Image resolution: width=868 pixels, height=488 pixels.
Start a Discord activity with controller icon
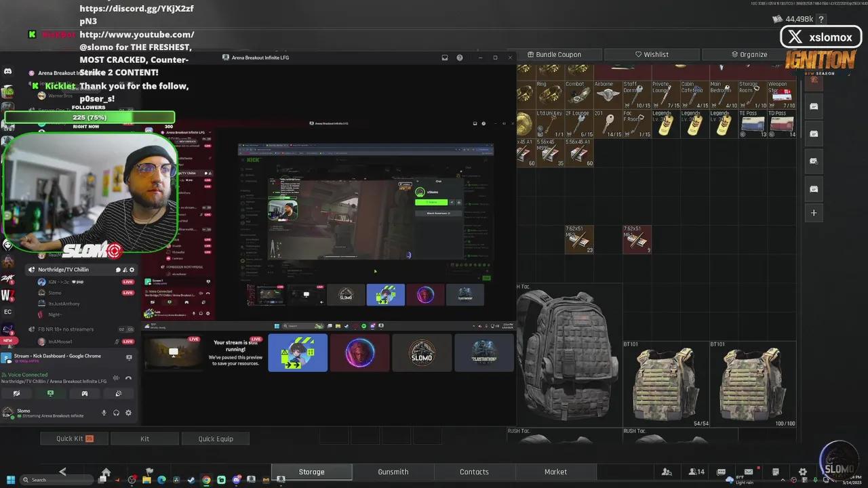(x=85, y=393)
